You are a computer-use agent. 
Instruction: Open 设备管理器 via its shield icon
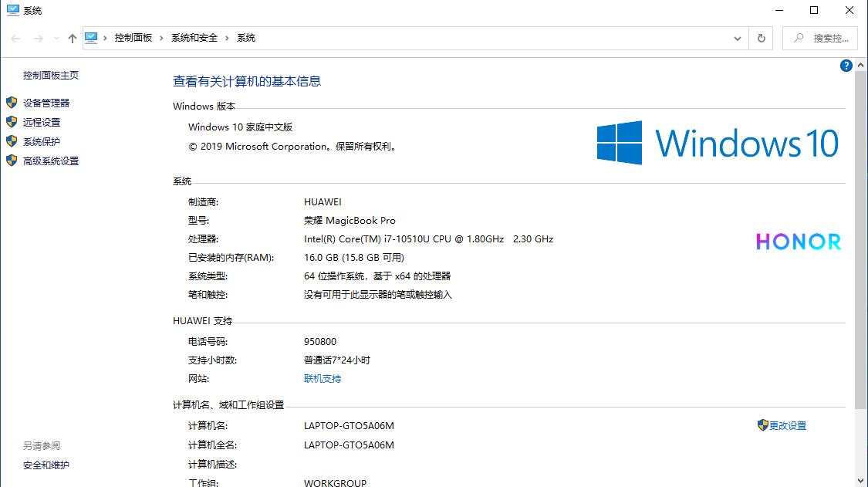point(12,103)
